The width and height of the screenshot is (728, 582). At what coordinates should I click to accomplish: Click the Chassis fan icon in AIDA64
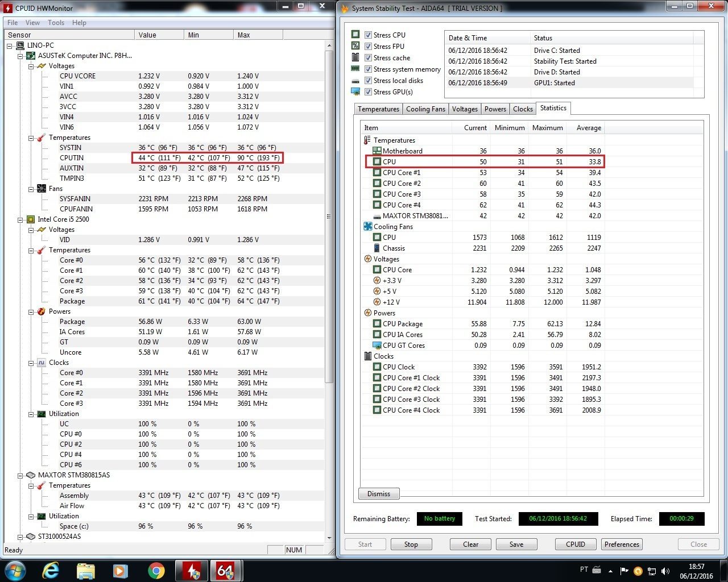pyautogui.click(x=377, y=248)
